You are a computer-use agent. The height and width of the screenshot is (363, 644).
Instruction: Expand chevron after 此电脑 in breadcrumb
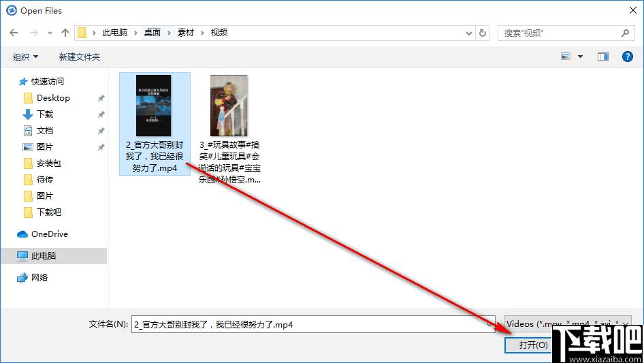[x=135, y=33]
